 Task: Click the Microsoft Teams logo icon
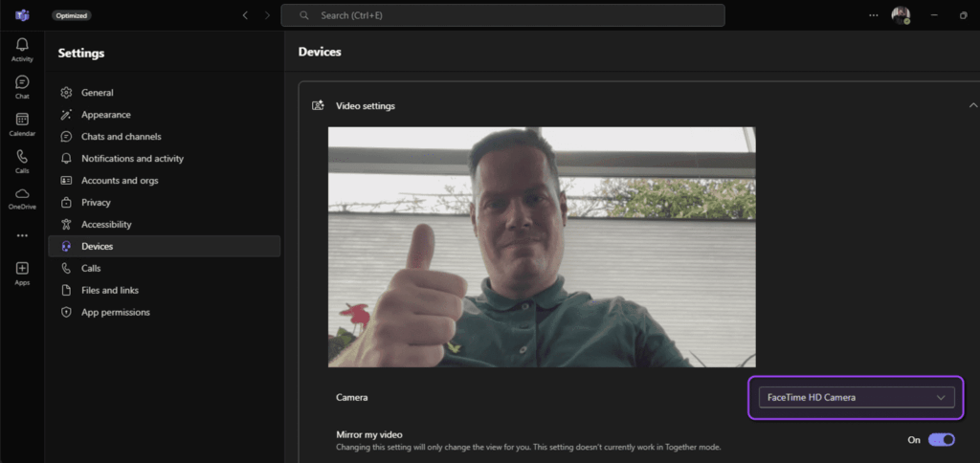tap(21, 15)
